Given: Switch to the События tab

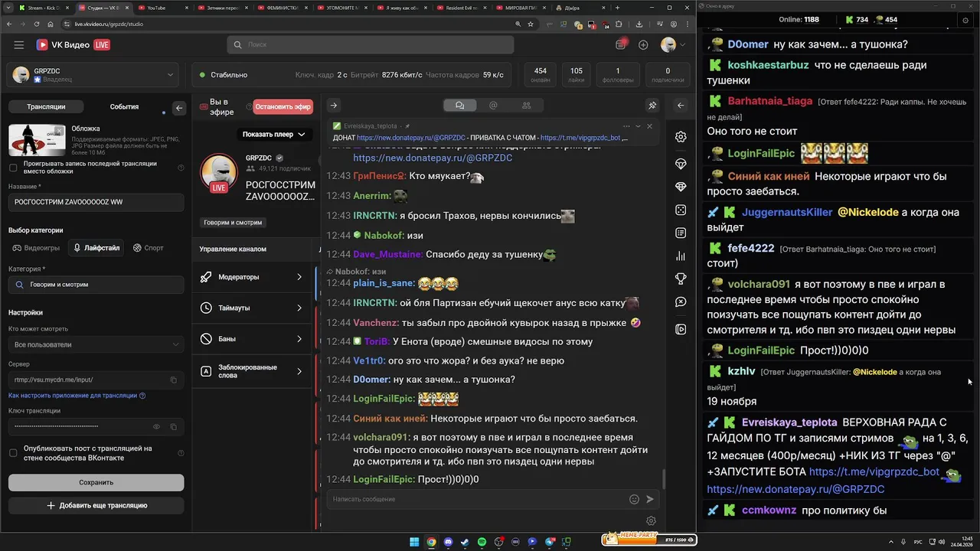Looking at the screenshot, I should pyautogui.click(x=124, y=107).
